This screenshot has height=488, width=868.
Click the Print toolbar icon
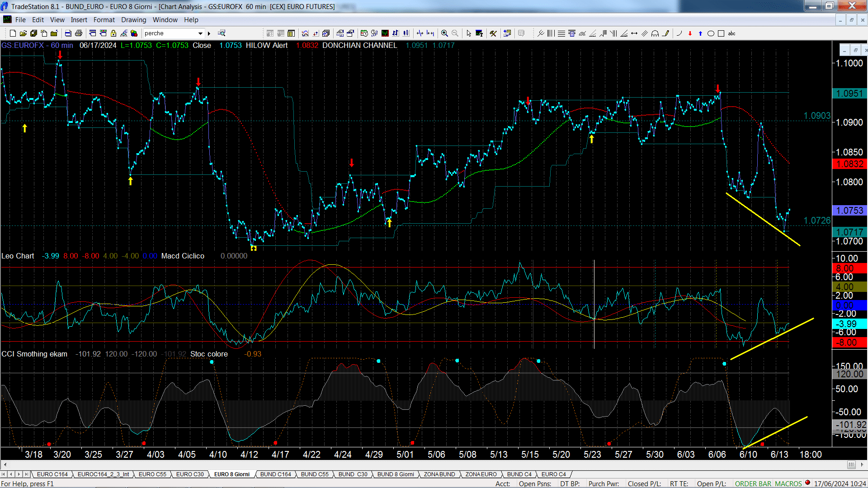[x=78, y=33]
